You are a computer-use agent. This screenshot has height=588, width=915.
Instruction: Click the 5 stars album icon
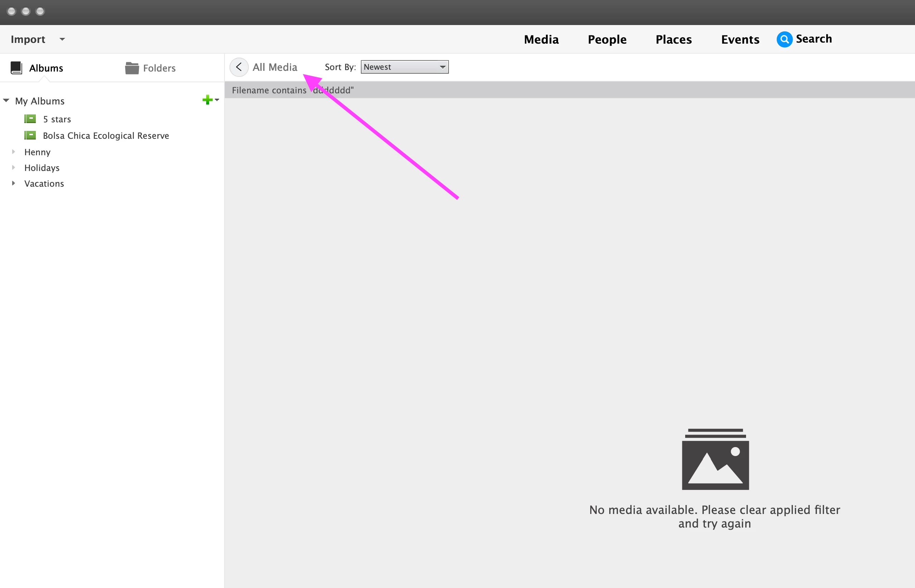(x=30, y=119)
